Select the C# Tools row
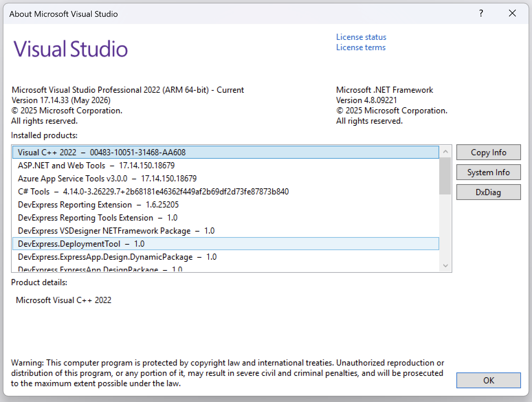This screenshot has height=402, width=532. [225, 191]
